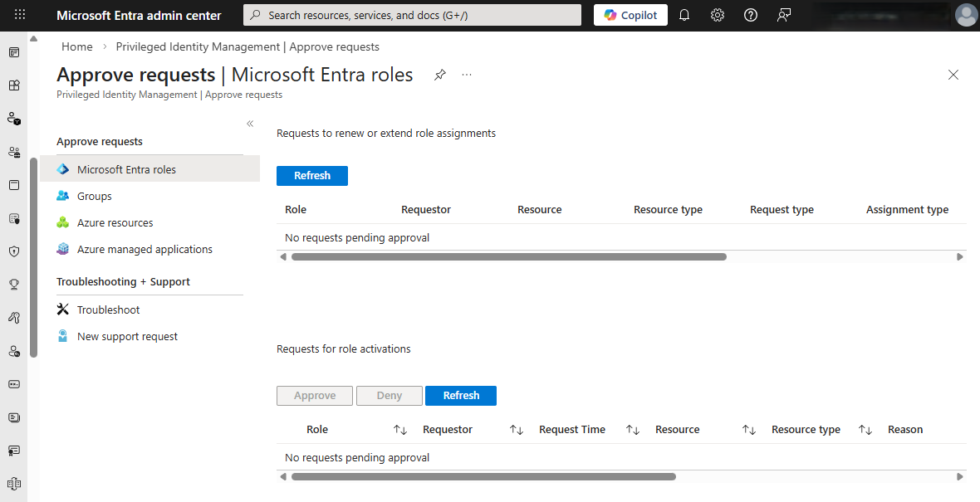980x502 pixels.
Task: Click right arrow of activations table scrollbar
Action: pyautogui.click(x=960, y=476)
